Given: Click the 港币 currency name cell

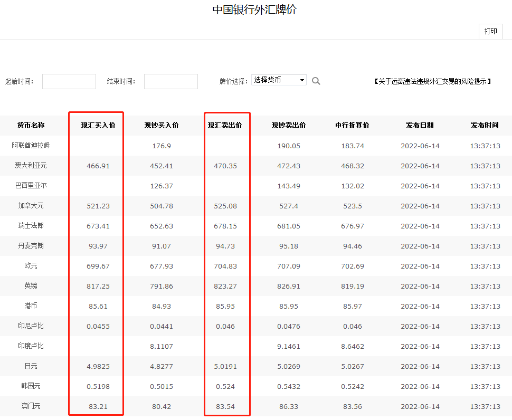Looking at the screenshot, I should [31, 306].
